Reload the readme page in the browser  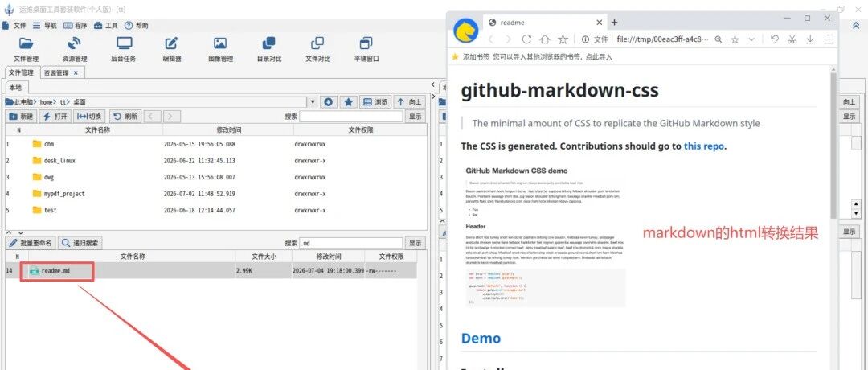click(x=526, y=39)
